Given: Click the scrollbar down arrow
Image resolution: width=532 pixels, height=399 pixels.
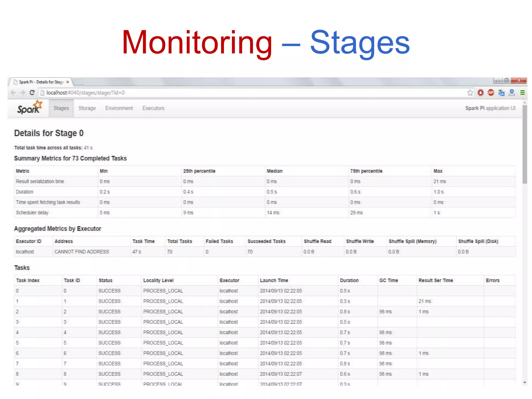Looking at the screenshot, I should coord(525,382).
